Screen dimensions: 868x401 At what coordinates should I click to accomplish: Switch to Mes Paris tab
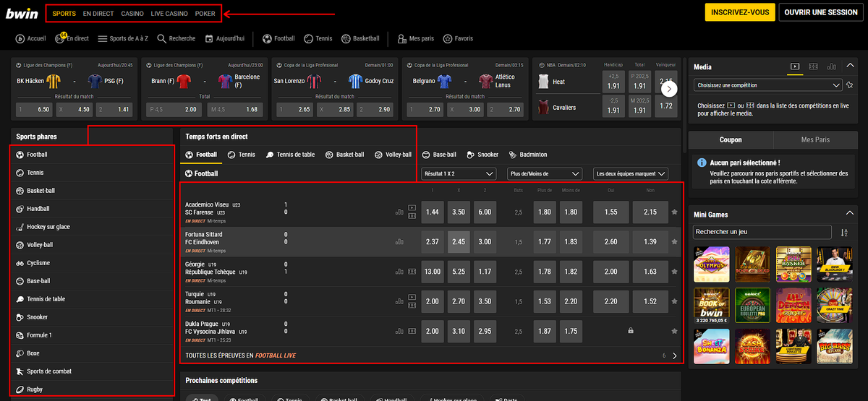pyautogui.click(x=815, y=140)
